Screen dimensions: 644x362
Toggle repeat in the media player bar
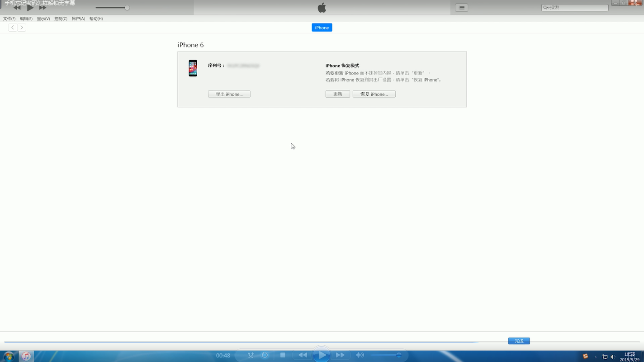(x=265, y=355)
